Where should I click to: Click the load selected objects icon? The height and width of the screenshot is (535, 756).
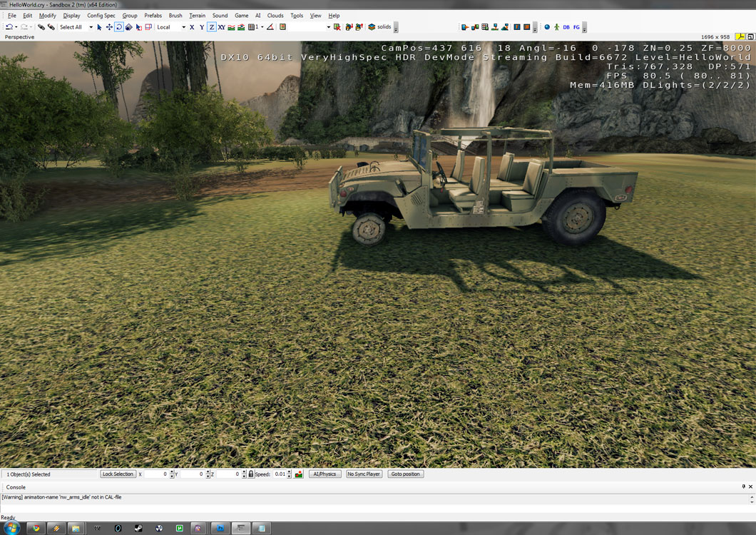[x=359, y=27]
